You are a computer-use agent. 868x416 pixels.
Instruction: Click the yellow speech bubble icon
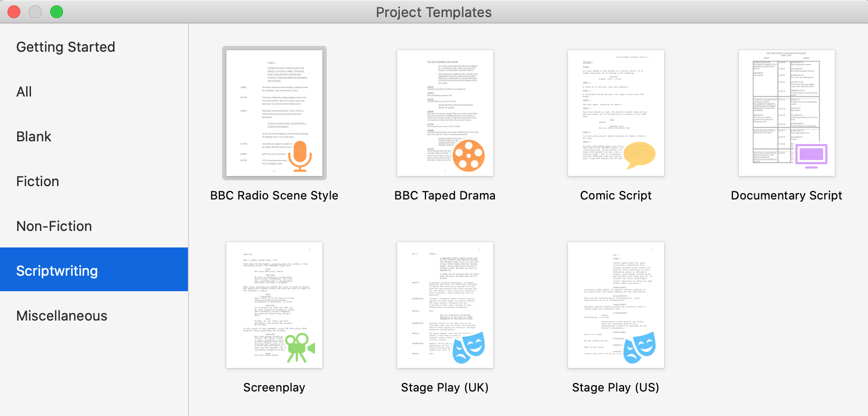(640, 156)
